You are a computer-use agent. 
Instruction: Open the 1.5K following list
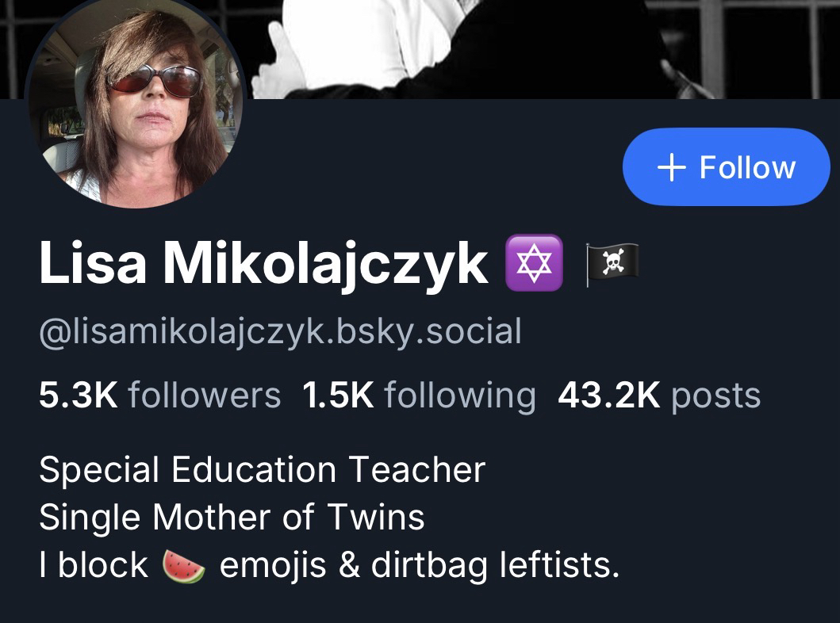pos(419,396)
